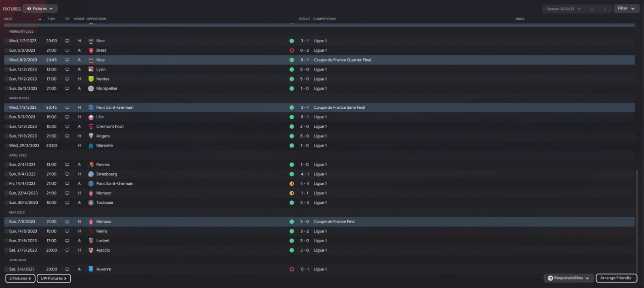This screenshot has width=644, height=288.
Task: Toggle the checkmark circle beside Wed, 1/2/2023
Action: [x=7, y=41]
